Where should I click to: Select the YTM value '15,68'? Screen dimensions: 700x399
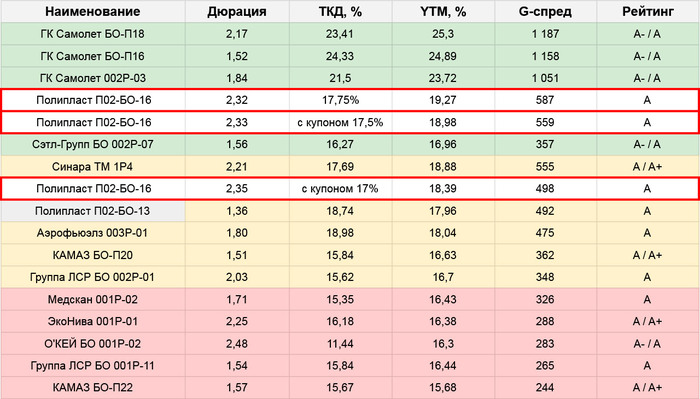click(x=443, y=387)
